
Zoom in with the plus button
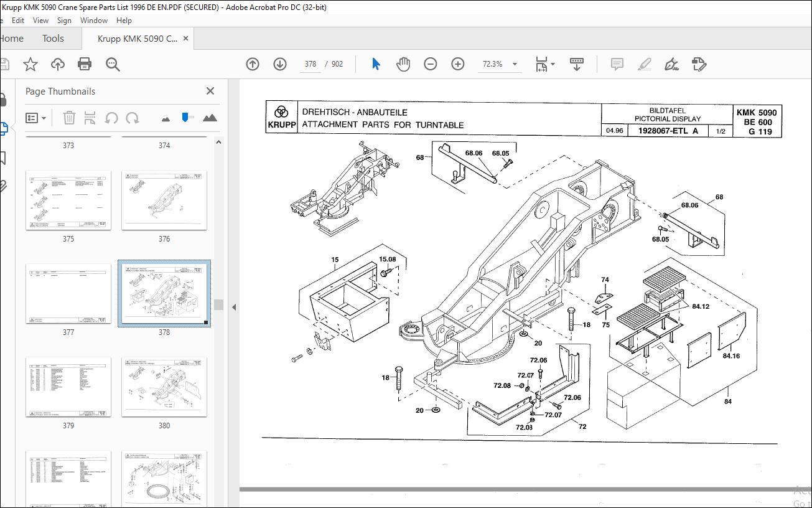(458, 63)
